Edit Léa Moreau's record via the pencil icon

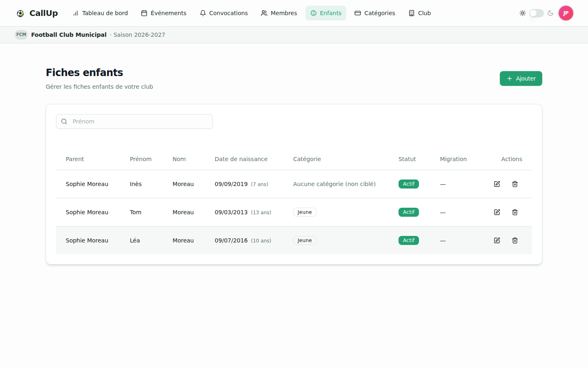(x=497, y=240)
